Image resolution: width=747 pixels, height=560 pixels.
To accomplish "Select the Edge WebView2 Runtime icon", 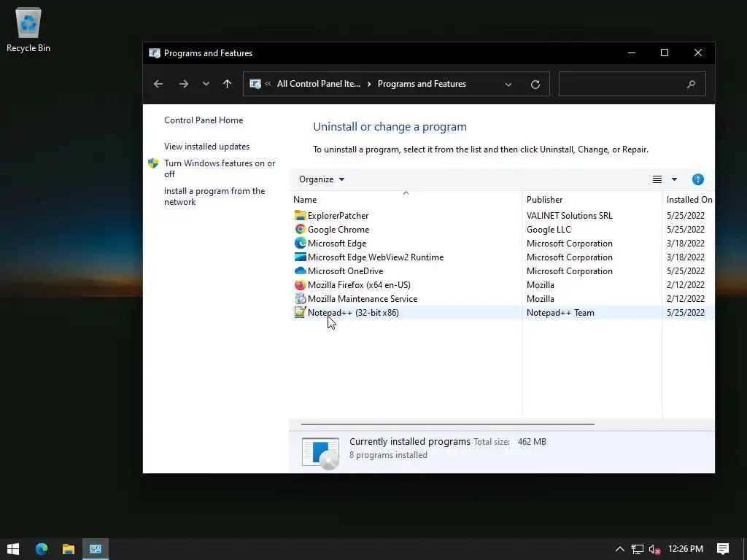I will click(x=300, y=257).
